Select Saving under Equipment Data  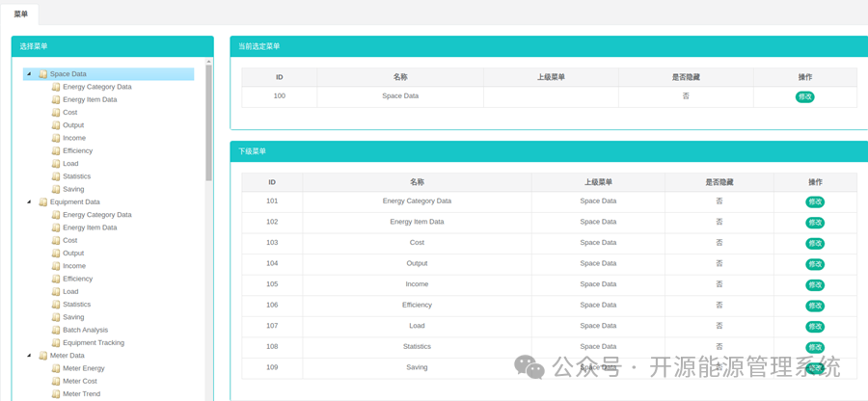[73, 317]
